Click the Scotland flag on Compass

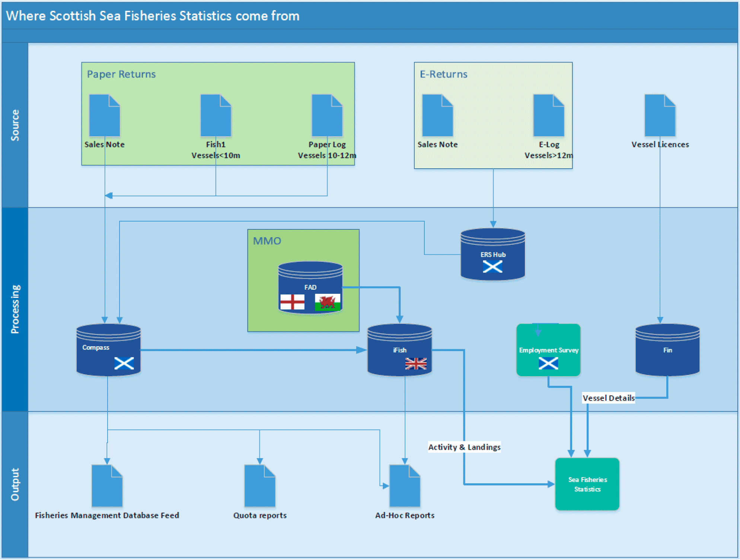(x=124, y=363)
